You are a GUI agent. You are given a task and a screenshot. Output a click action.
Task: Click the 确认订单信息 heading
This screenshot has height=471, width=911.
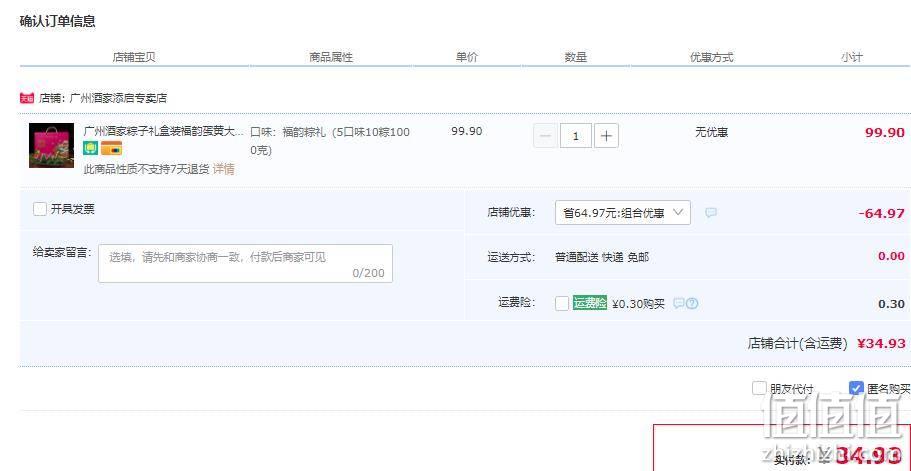[58, 21]
